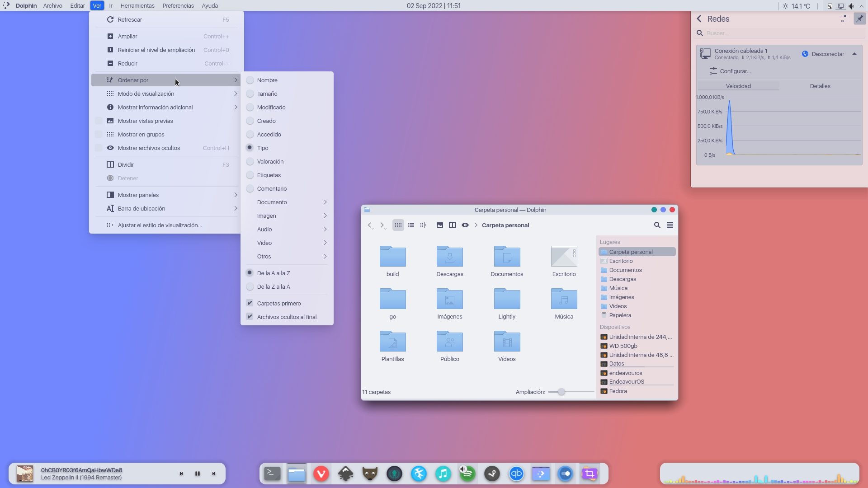The image size is (868, 488).
Task: Switch Dolphin to icons view mode
Action: coord(398,225)
